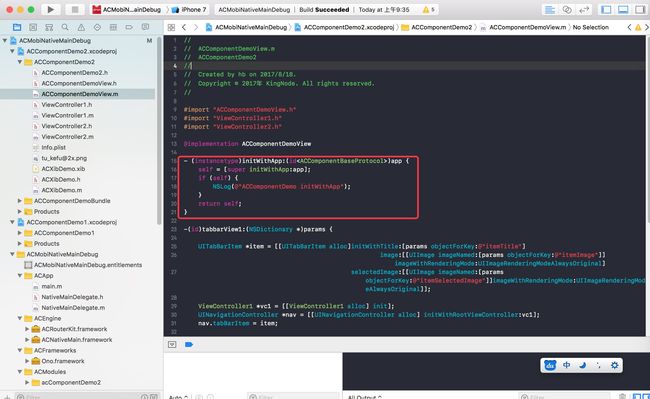Viewport: 650px width, 399px height.
Task: Open ACXibDemo.xib file
Action: pos(63,169)
